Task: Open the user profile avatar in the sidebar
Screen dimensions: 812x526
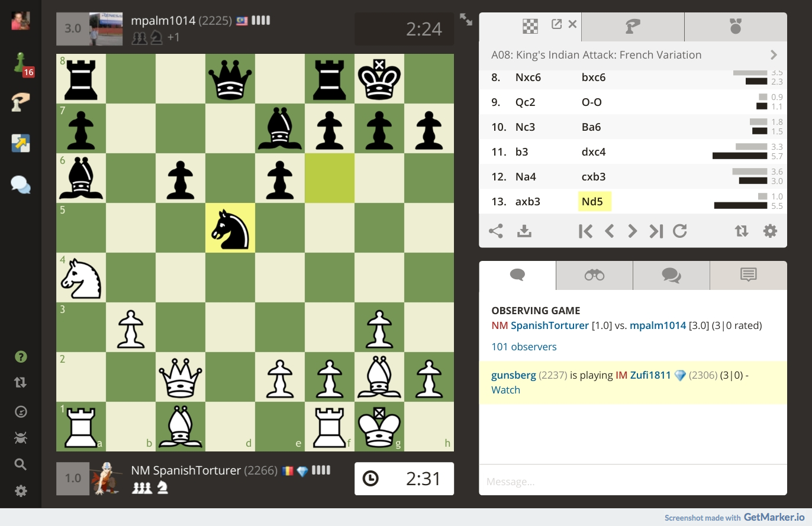Action: click(21, 21)
